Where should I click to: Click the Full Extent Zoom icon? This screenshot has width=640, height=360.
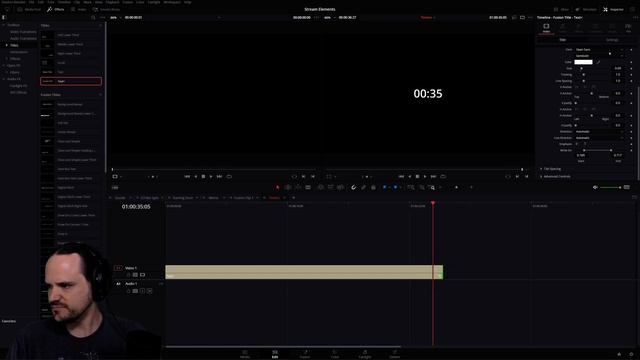(x=411, y=187)
